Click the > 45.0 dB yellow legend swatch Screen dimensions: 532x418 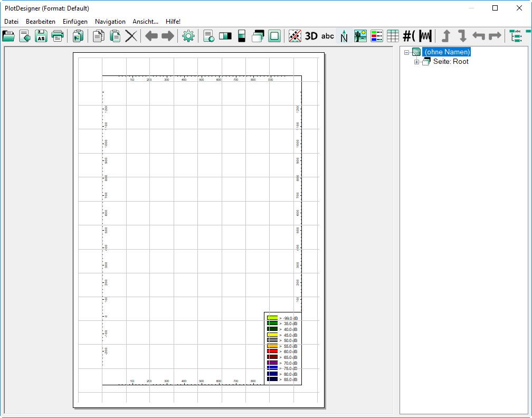pyautogui.click(x=272, y=335)
